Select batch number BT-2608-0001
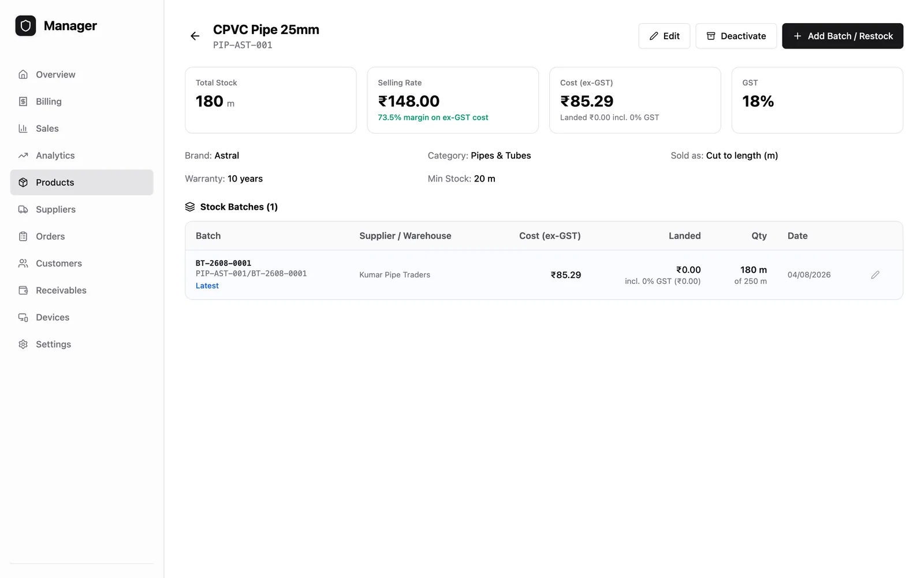This screenshot has height=578, width=924. [223, 264]
